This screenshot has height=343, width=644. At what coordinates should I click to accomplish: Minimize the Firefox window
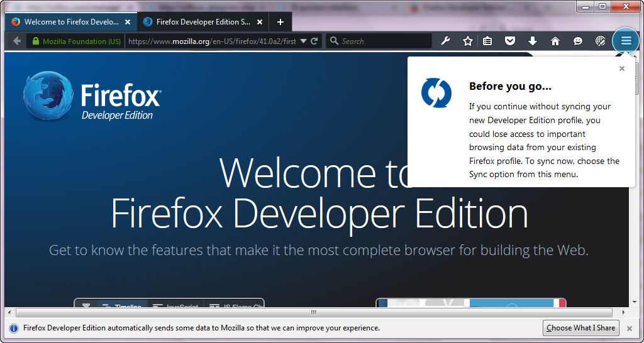(586, 6)
